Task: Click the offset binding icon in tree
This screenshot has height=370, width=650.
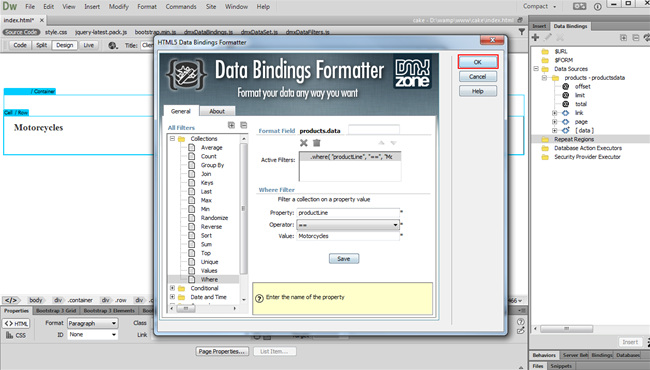Action: pyautogui.click(x=565, y=87)
